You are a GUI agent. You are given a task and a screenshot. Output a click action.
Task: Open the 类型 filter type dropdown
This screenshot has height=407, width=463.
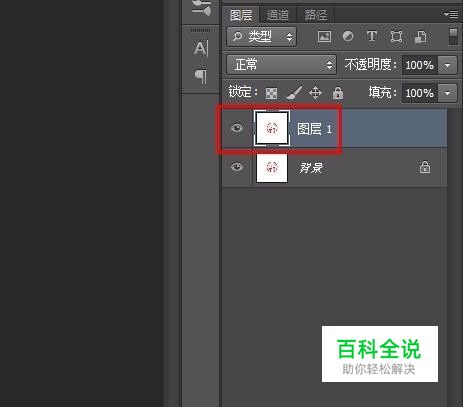(261, 37)
